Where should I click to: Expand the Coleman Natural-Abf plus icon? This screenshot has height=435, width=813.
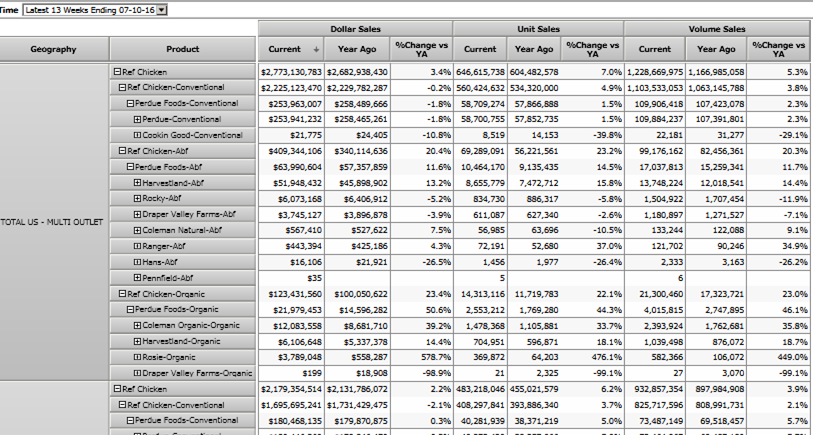point(137,230)
